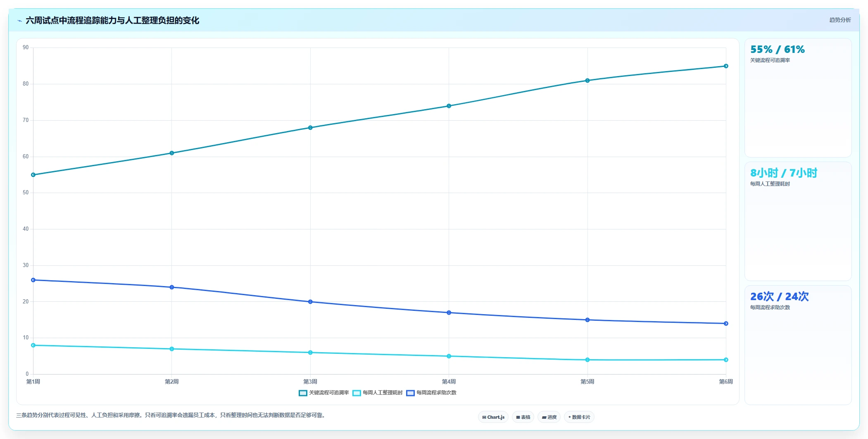
Task: Click the 第4周 x-axis label
Action: pos(449,382)
